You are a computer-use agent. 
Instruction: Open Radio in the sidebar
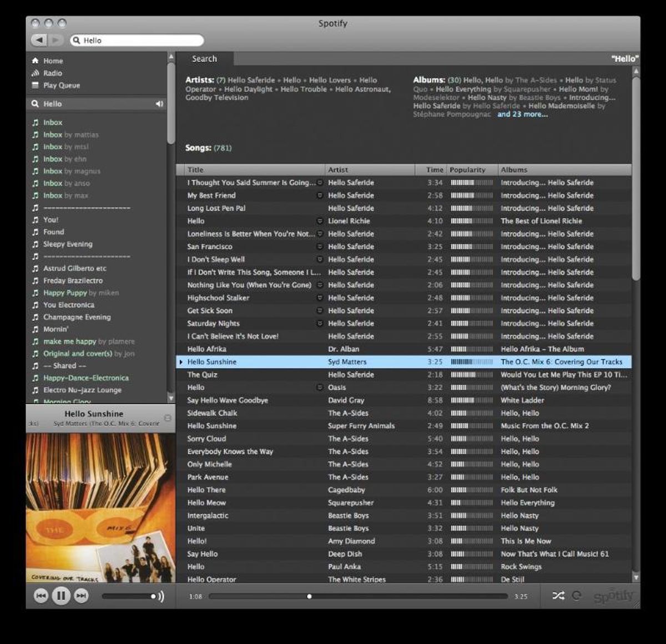[x=52, y=73]
